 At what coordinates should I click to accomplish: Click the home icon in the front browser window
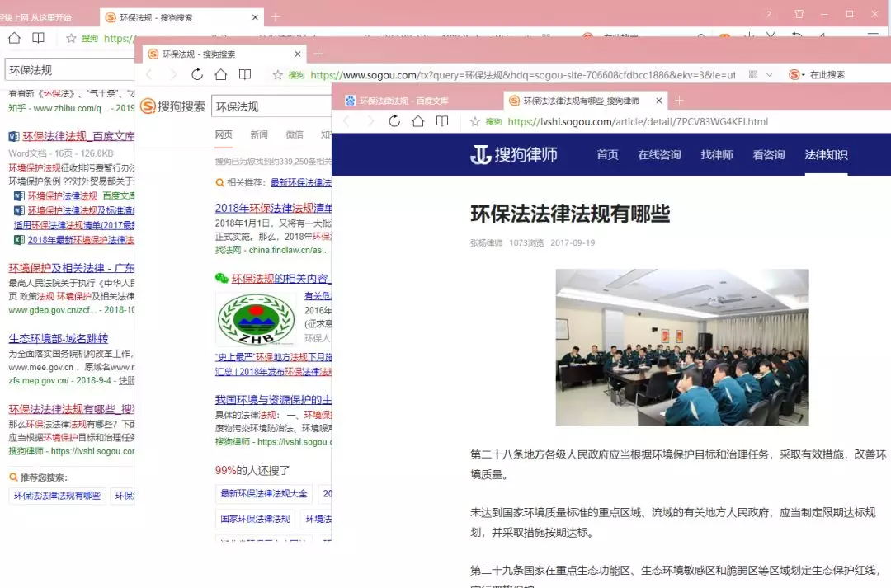click(418, 120)
